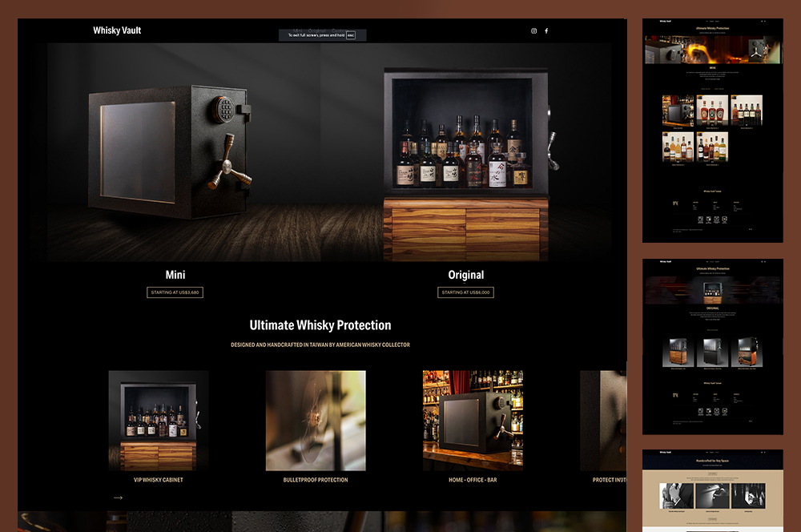Open safe-in-bar product photo in Mini mockup
This screenshot has height=532, width=801.
click(678, 111)
